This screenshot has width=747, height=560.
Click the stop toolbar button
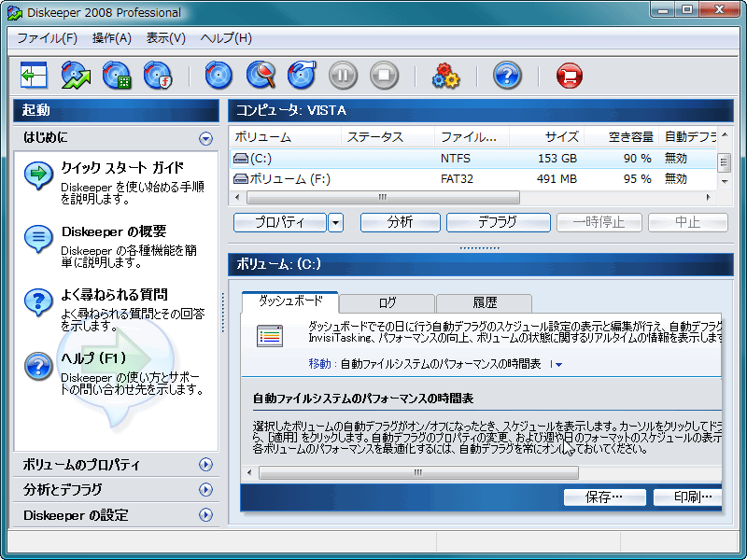(384, 76)
